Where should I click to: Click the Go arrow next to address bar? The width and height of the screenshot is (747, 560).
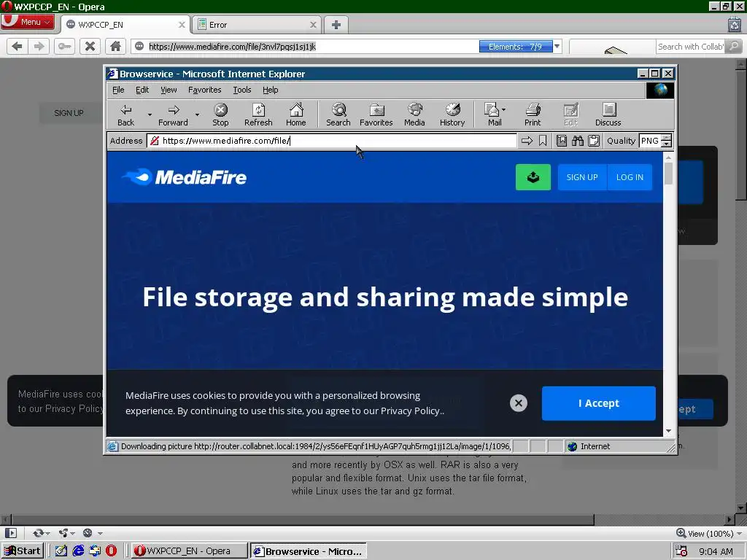[x=527, y=141]
